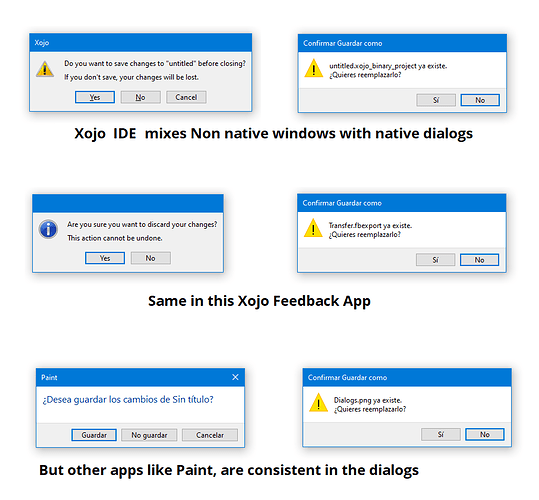The image size is (539, 500).
Task: Close the Paint dialog with the X
Action: (x=235, y=377)
